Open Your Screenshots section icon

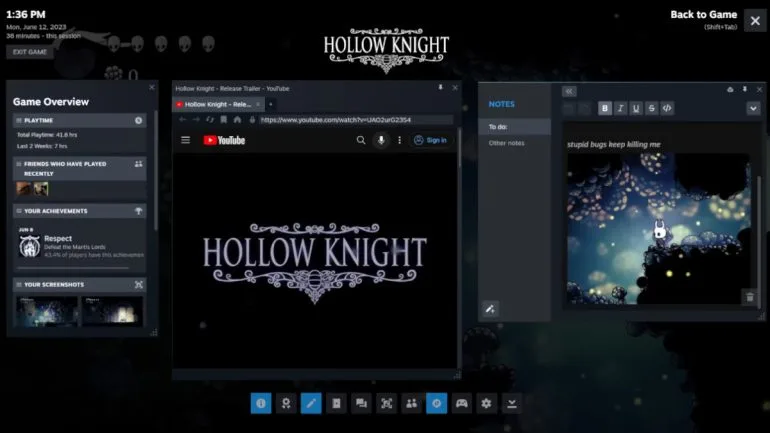[138, 285]
